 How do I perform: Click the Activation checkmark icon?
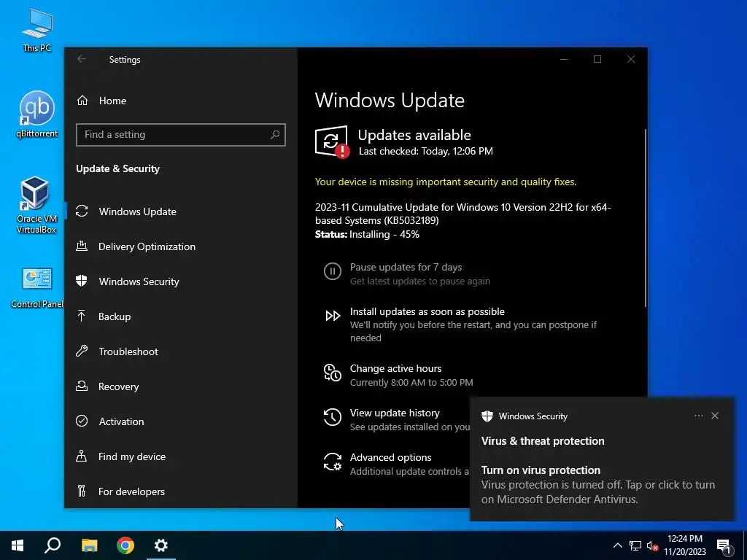pos(82,421)
